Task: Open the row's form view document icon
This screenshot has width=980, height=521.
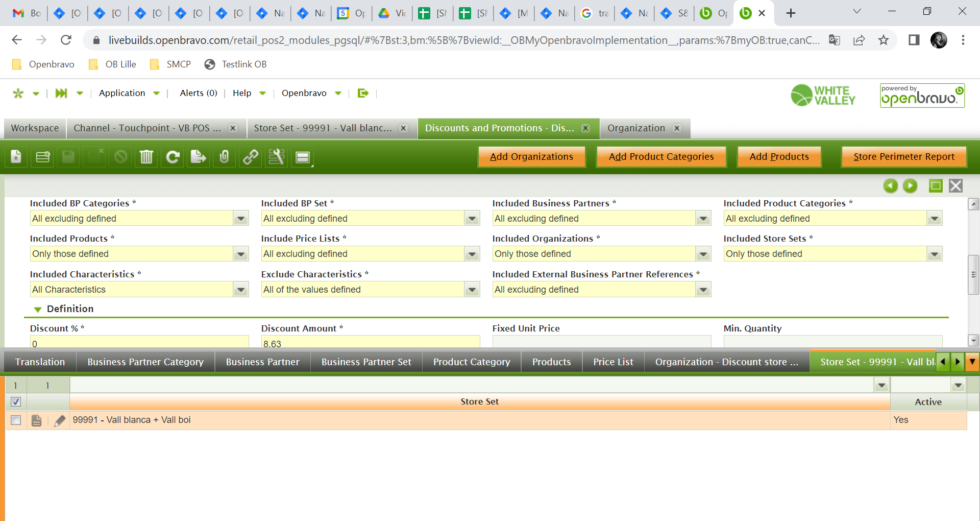Action: coord(36,420)
